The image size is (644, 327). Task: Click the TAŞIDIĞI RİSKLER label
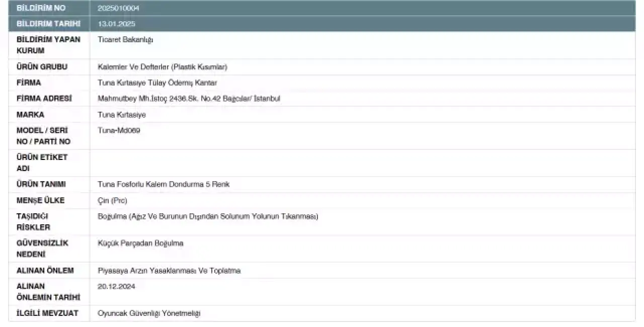click(x=33, y=222)
